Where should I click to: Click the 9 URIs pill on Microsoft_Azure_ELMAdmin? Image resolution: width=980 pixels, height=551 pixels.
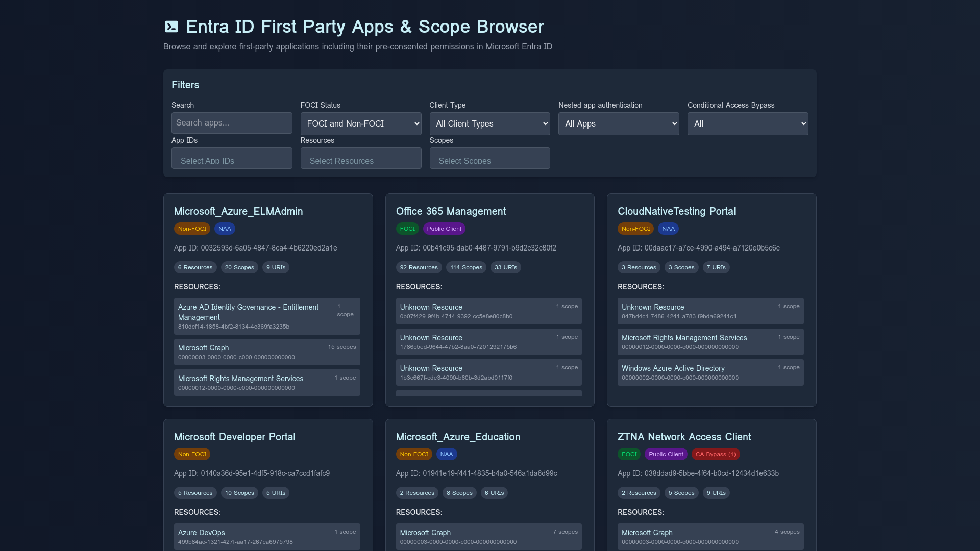coord(276,267)
